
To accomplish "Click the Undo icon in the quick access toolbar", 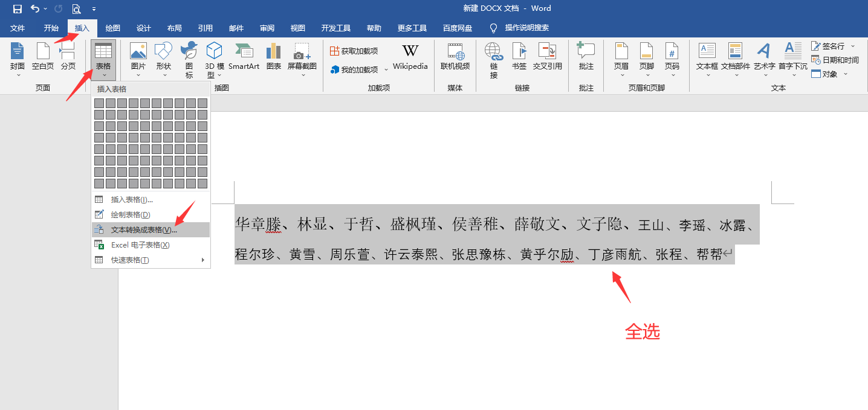I will (35, 8).
